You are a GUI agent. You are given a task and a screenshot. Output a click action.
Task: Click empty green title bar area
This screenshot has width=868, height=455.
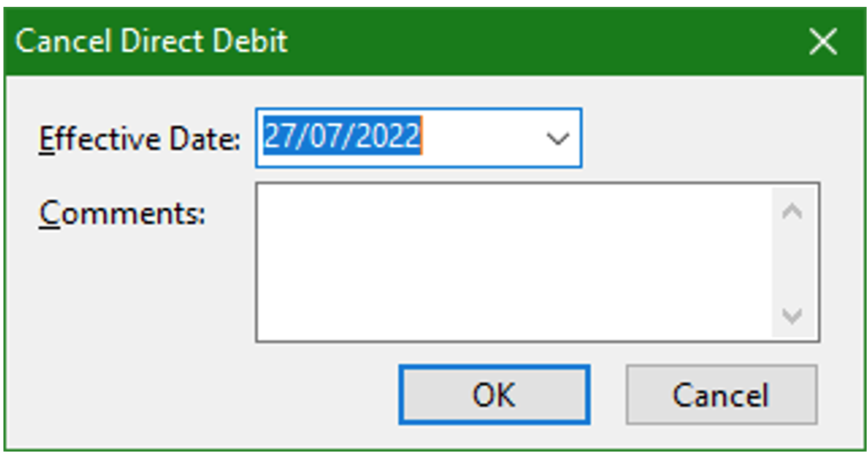540,41
